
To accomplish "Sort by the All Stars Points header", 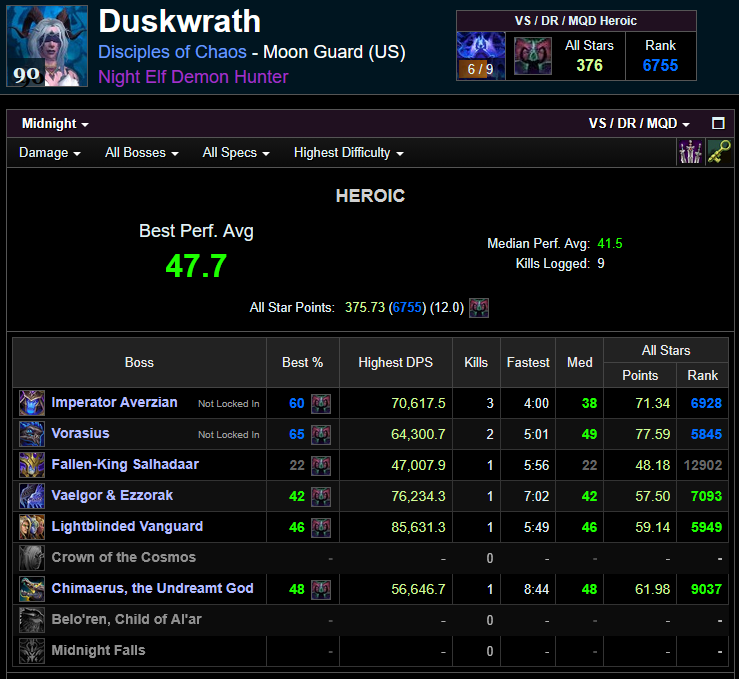I will click(640, 376).
